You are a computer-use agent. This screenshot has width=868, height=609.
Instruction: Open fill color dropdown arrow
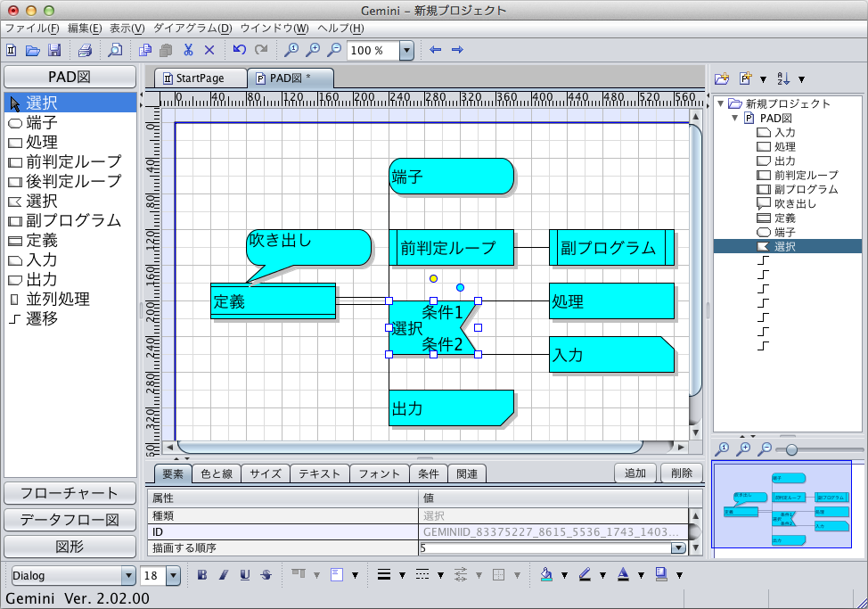(565, 575)
